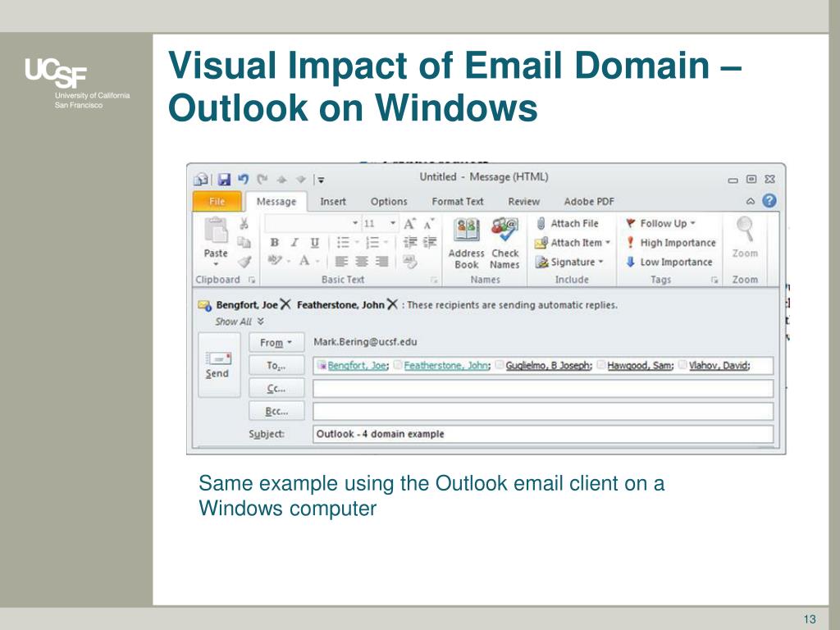Click the Cc... button
Viewport: 840px width, 630px height.
coord(276,388)
